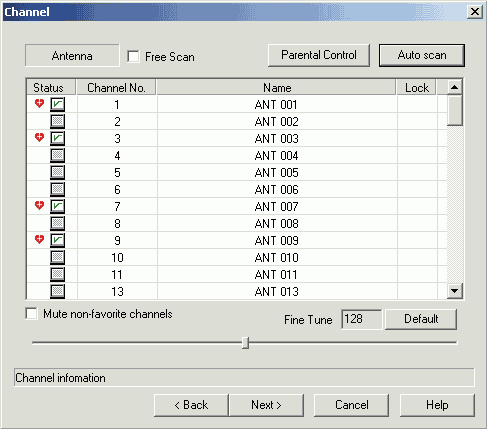
Task: Click the favorite heart icon for channel 3
Action: (x=39, y=137)
